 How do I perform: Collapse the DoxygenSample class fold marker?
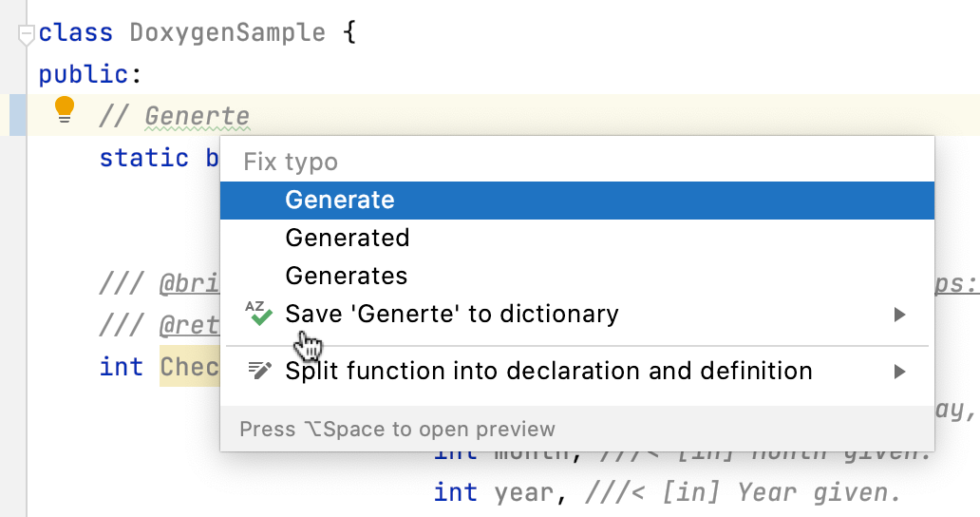coord(26,35)
